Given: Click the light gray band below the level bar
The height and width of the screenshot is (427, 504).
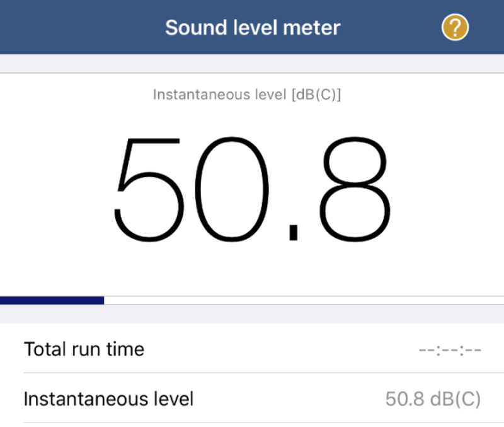Looking at the screenshot, I should coord(252,314).
